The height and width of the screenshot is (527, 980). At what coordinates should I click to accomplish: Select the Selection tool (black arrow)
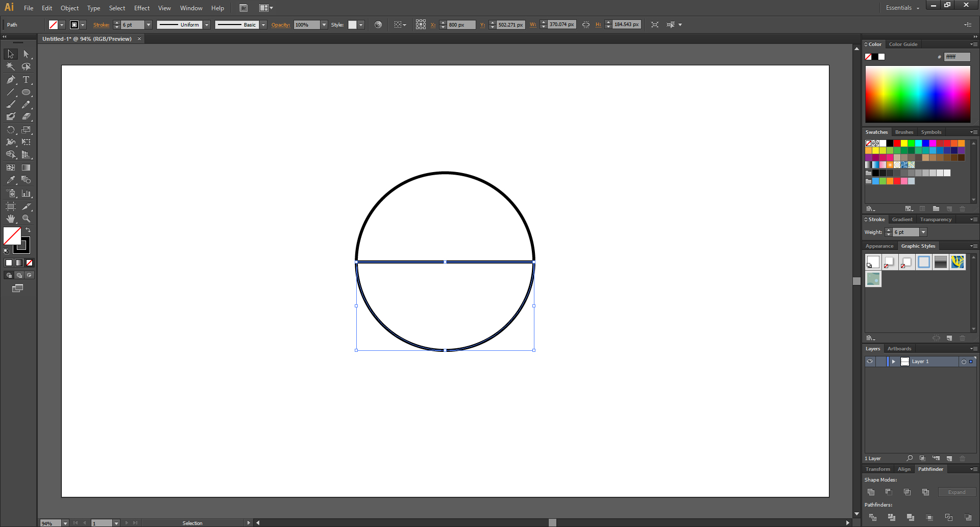(x=11, y=54)
